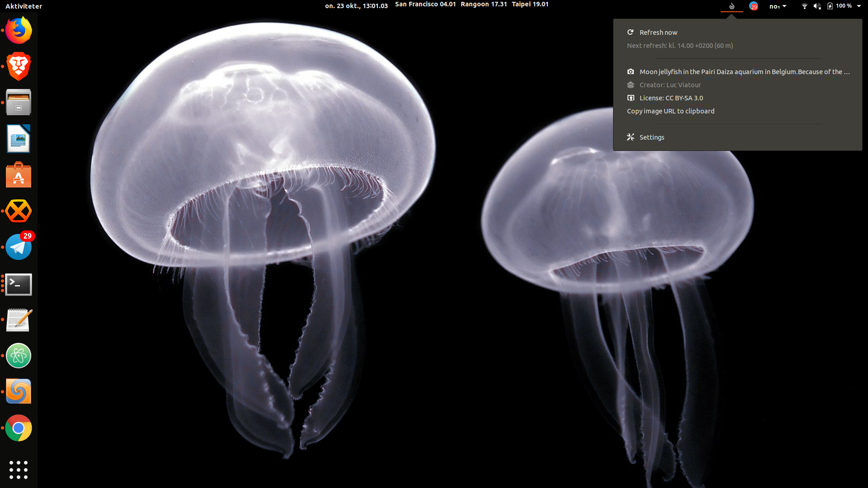Open the system status menu chevron
The height and width of the screenshot is (488, 868).
coord(859,6)
